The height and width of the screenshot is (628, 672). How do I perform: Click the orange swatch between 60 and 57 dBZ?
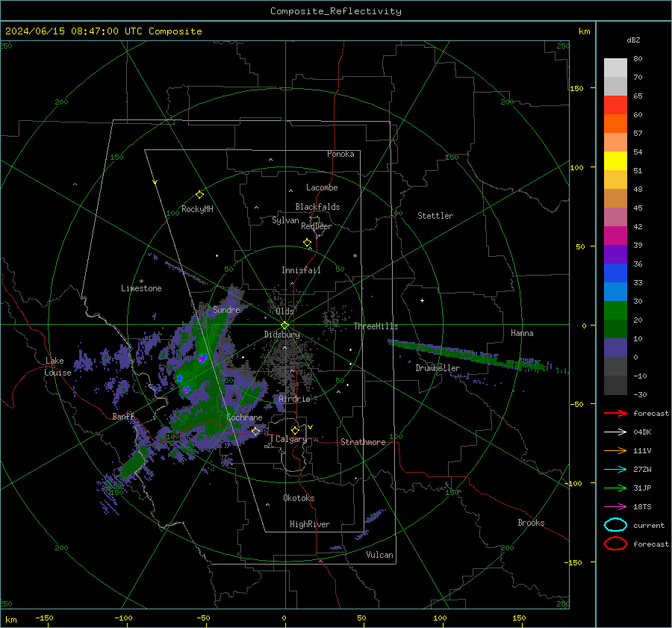(x=615, y=124)
